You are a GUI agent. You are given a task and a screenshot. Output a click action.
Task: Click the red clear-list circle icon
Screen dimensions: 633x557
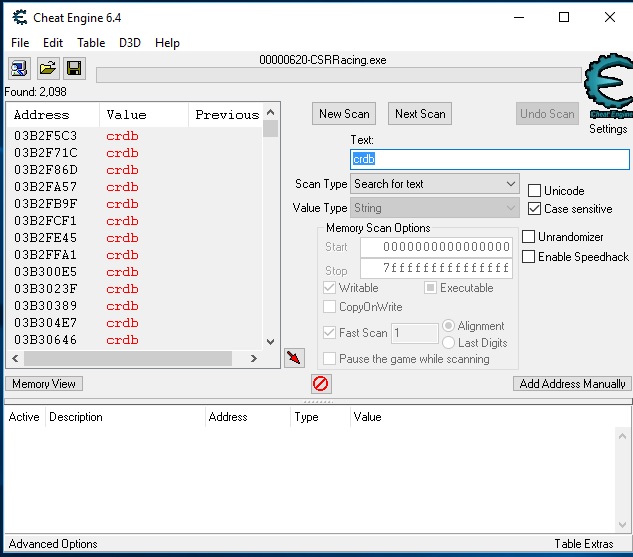(x=321, y=384)
